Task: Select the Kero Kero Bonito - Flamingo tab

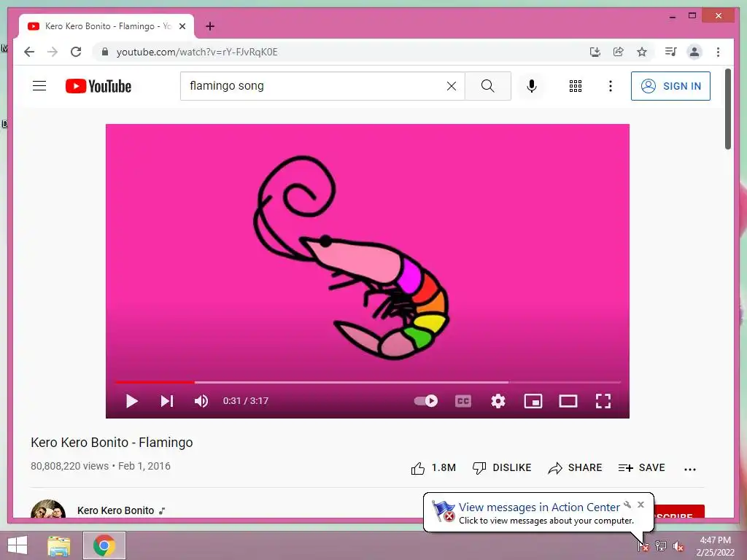Action: click(x=107, y=26)
